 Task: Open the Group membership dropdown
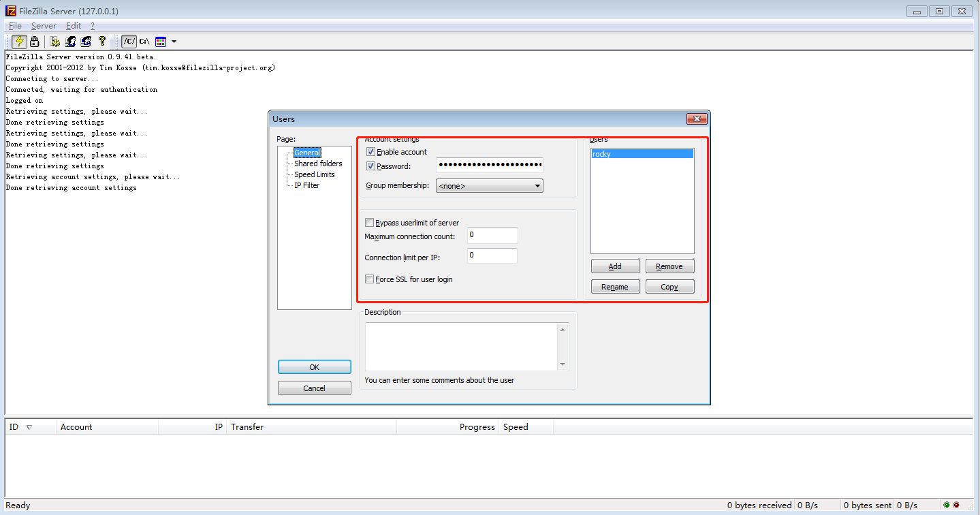(x=537, y=185)
